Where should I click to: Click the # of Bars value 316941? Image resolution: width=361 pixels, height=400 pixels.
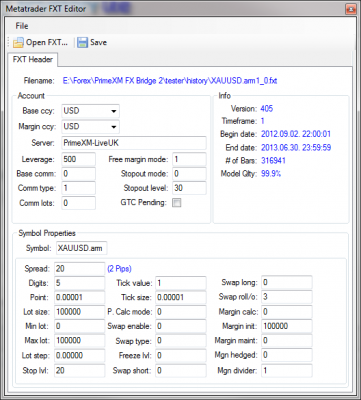pyautogui.click(x=273, y=161)
